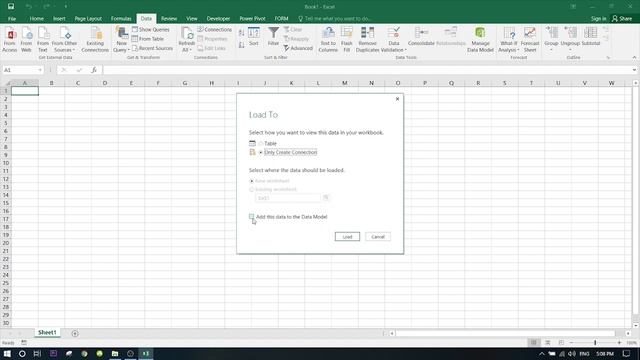Click the Sort A to Z icon
This screenshot has width=640, height=360.
pyautogui.click(x=241, y=33)
